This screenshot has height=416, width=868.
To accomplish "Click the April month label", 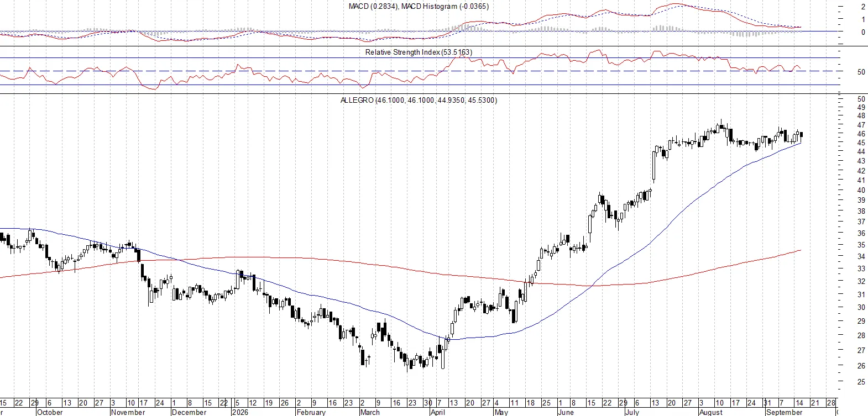I will [x=438, y=412].
